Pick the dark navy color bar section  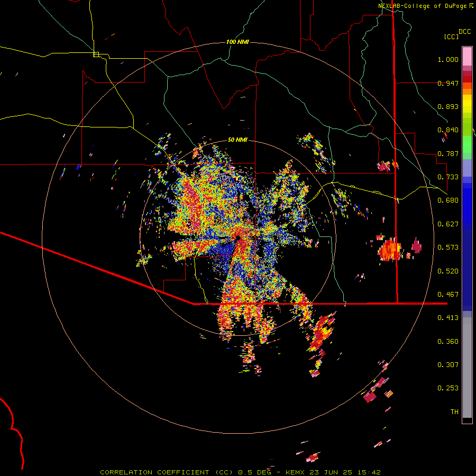(x=467, y=267)
